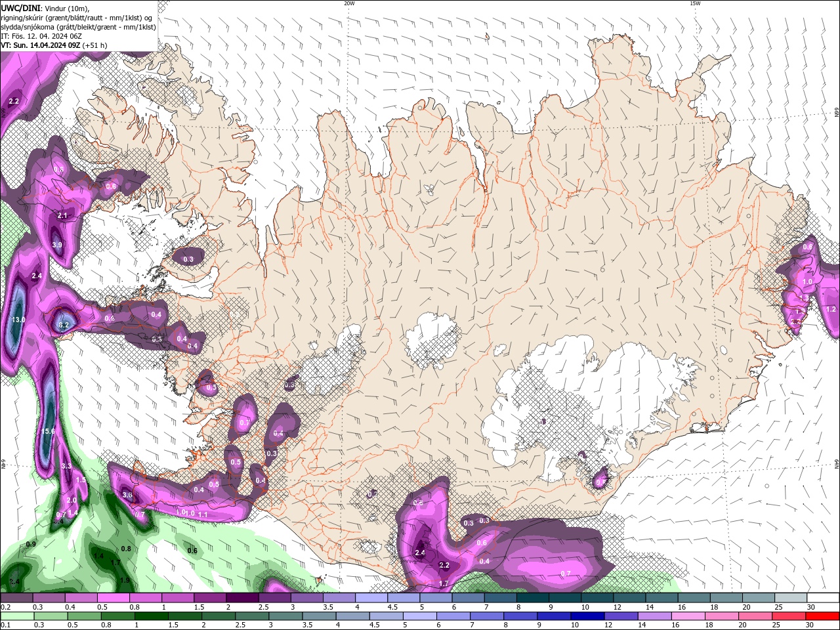Click the '3.3' precipitation value label
Viewport: 840px width, 630px height.
coord(66,466)
